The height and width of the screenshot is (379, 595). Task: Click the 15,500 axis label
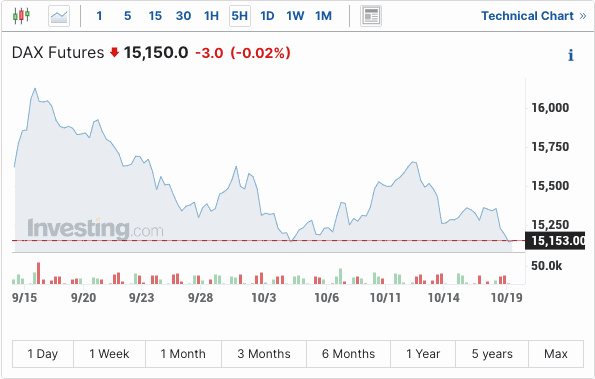coord(550,186)
